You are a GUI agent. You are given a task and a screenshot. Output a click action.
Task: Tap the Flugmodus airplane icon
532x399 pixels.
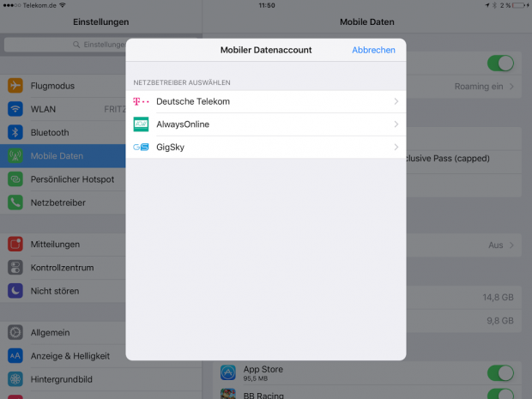click(x=15, y=86)
